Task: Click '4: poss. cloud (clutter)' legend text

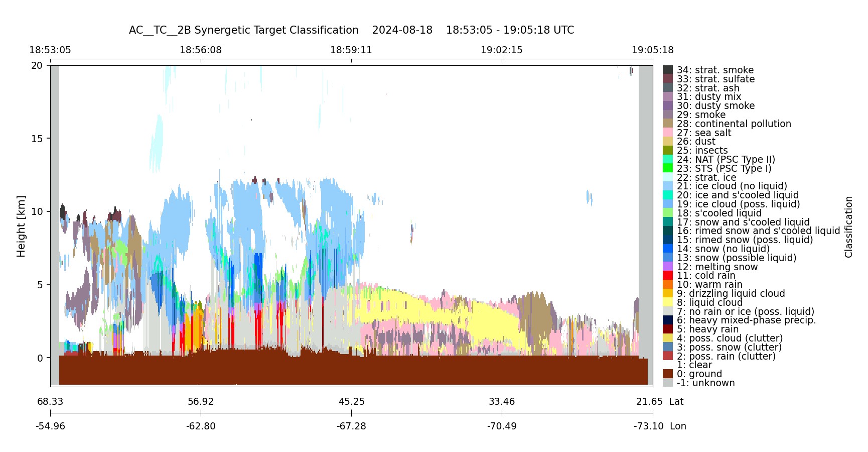Action: (730, 338)
